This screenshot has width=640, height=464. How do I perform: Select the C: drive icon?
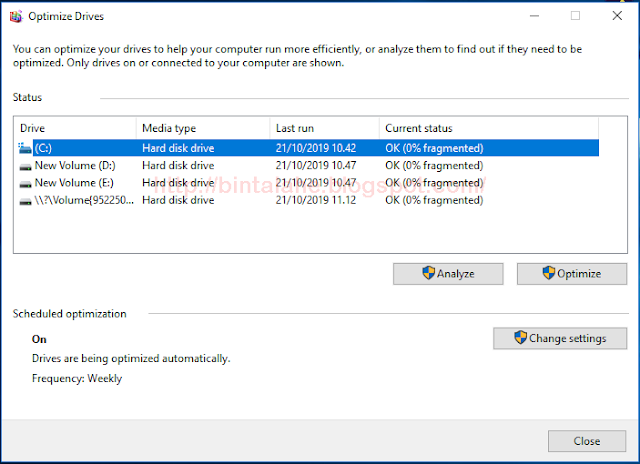coord(25,148)
